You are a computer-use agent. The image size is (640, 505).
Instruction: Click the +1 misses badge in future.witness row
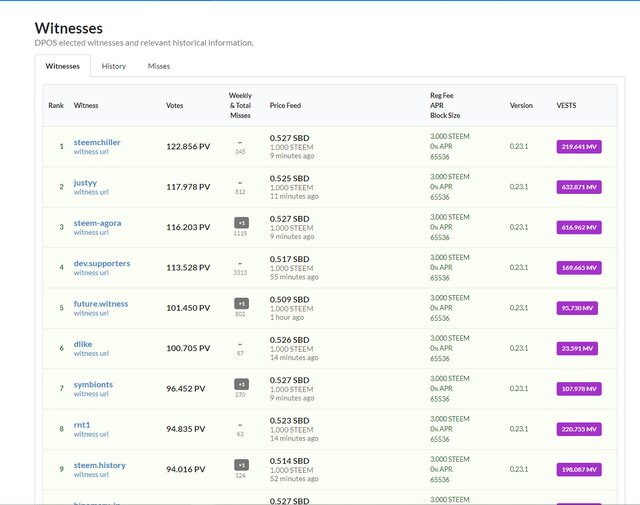point(240,303)
